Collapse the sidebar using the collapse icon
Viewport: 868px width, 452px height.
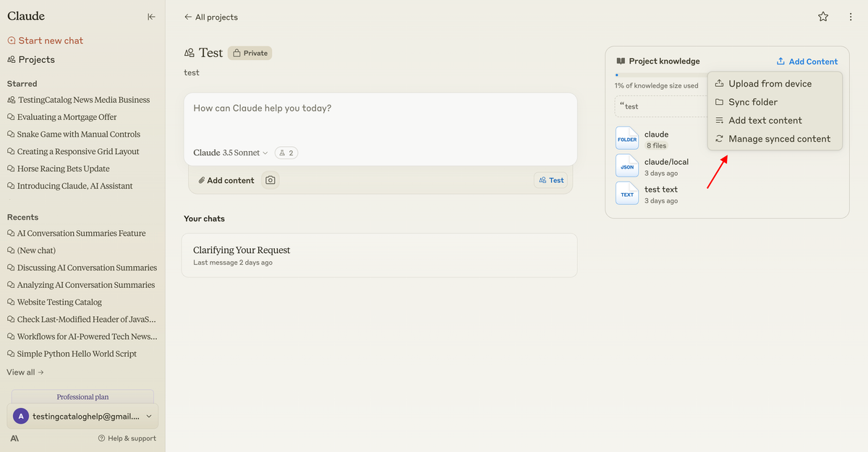(x=151, y=17)
